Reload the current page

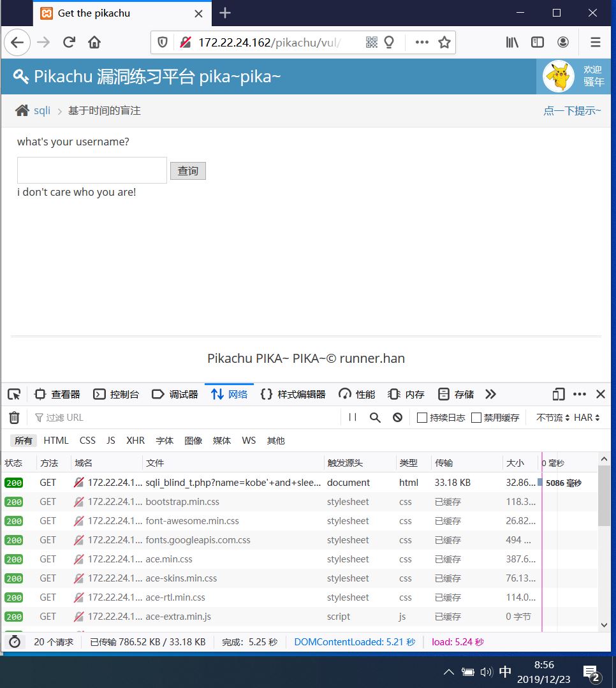69,43
